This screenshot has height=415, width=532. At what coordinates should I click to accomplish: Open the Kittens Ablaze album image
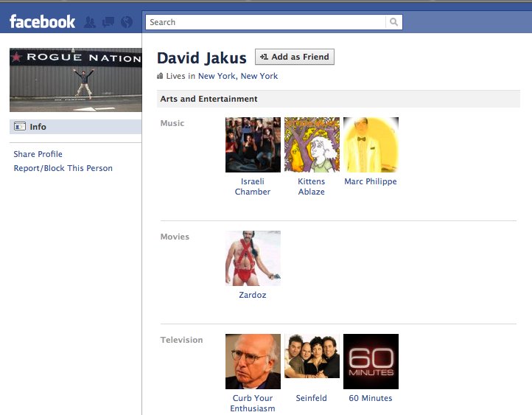click(x=312, y=144)
